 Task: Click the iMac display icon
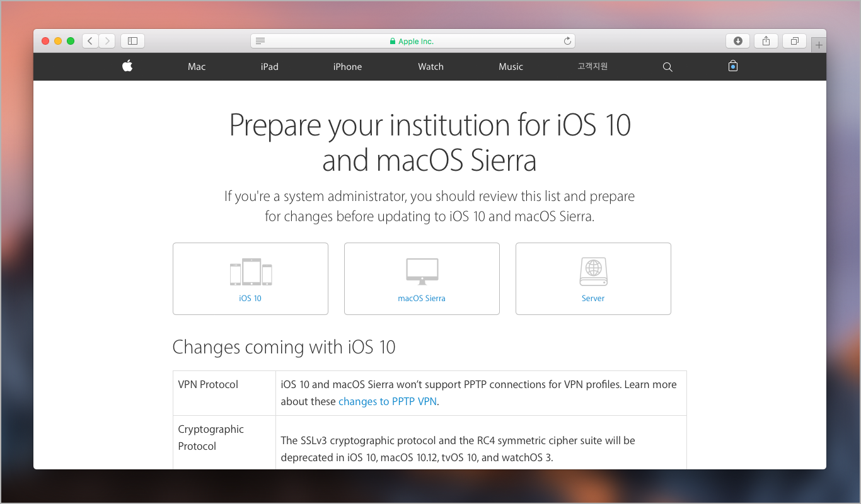pyautogui.click(x=422, y=272)
